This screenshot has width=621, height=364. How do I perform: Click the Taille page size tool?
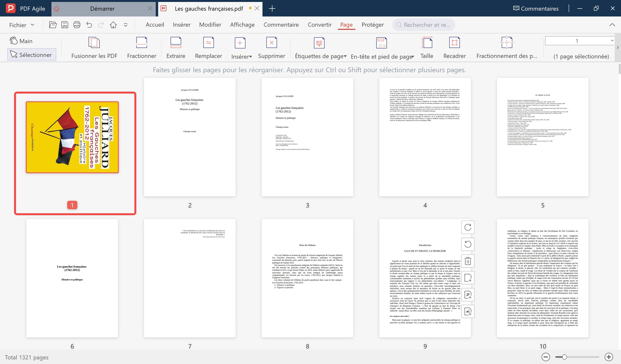[x=427, y=48]
